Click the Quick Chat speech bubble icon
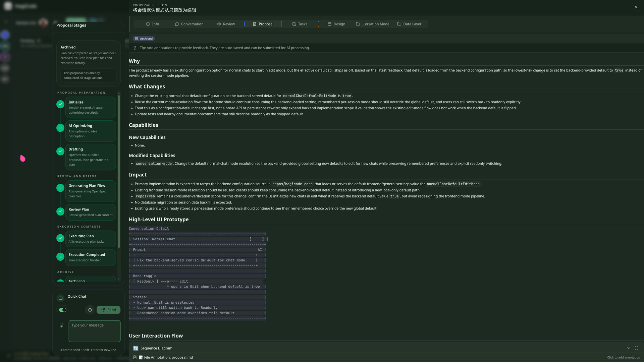The height and width of the screenshot is (362, 644). [60, 298]
